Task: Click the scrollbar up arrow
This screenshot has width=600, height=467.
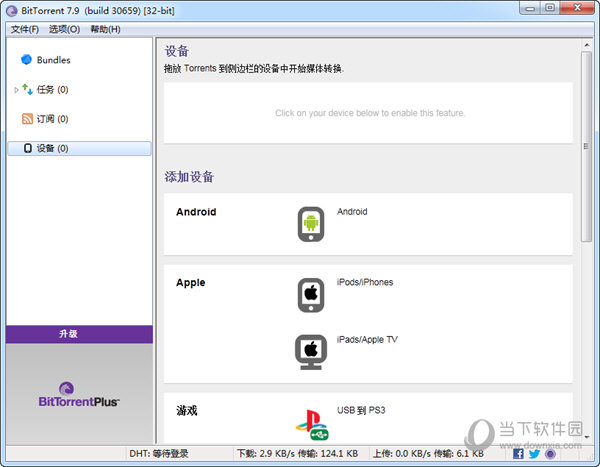Action: 587,45
